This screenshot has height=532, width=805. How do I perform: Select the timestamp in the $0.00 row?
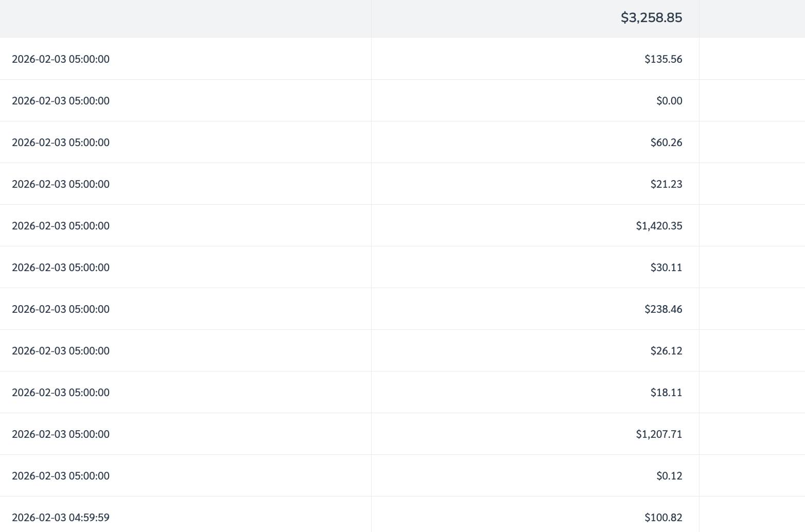point(61,101)
